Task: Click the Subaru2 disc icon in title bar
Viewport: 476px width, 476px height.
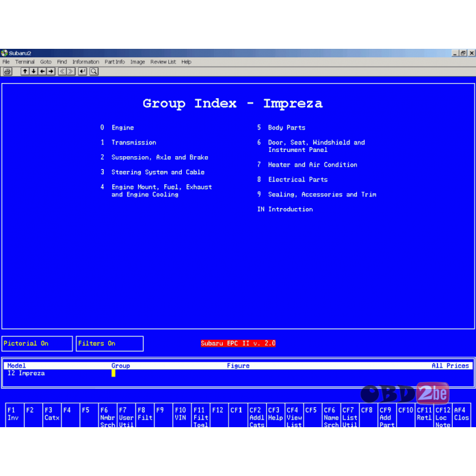Action: click(x=4, y=53)
